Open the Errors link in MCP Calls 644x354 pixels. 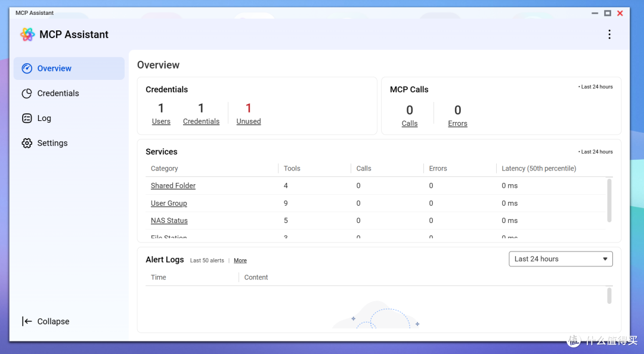(457, 123)
